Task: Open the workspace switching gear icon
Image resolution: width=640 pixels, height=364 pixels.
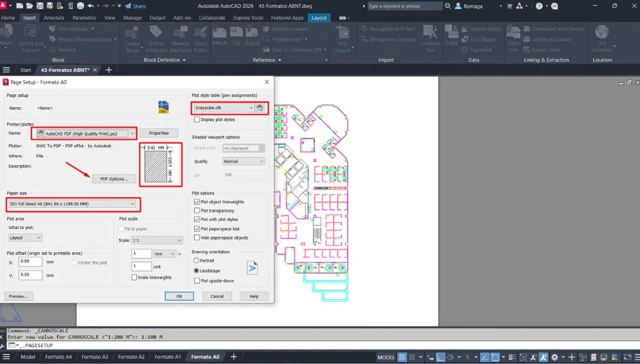Action: click(554, 357)
